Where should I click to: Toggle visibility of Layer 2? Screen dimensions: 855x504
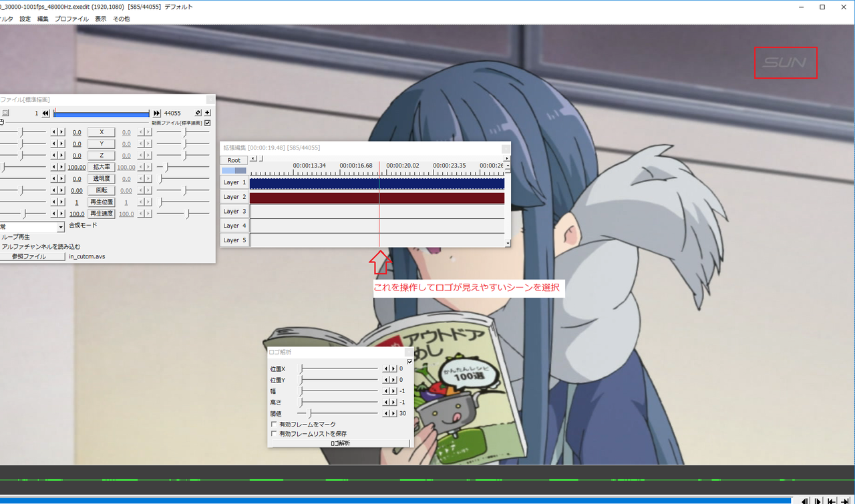pos(234,197)
